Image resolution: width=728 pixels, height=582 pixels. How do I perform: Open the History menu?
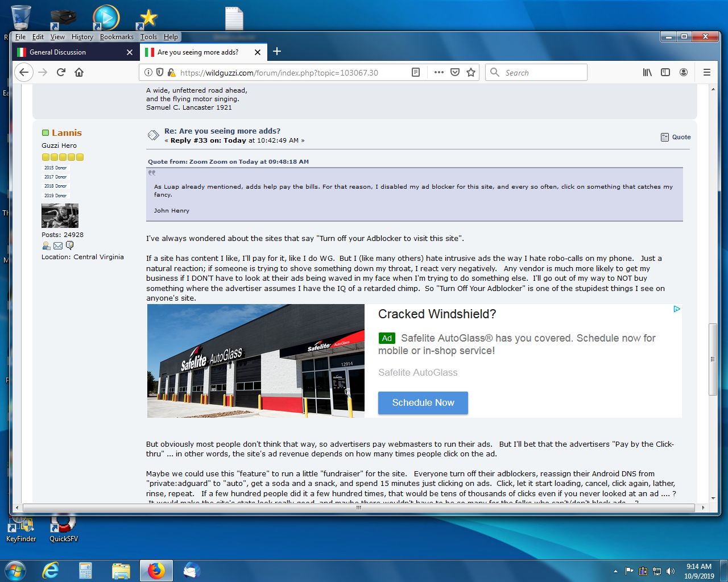(x=82, y=37)
